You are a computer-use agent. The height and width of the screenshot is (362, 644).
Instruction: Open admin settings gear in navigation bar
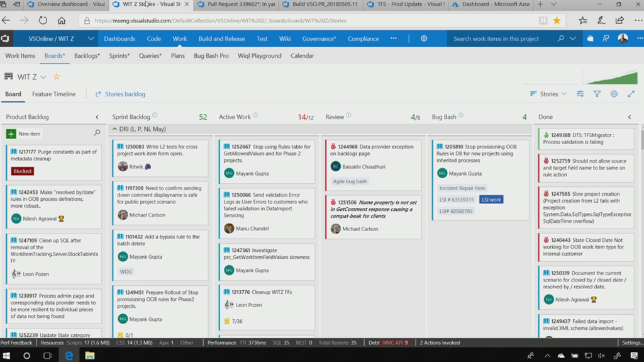click(x=424, y=38)
